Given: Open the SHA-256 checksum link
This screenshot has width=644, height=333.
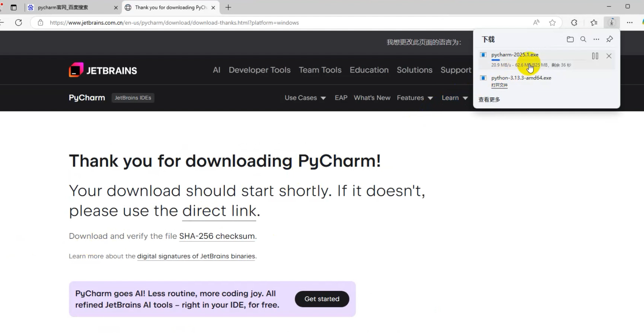Looking at the screenshot, I should 217,236.
